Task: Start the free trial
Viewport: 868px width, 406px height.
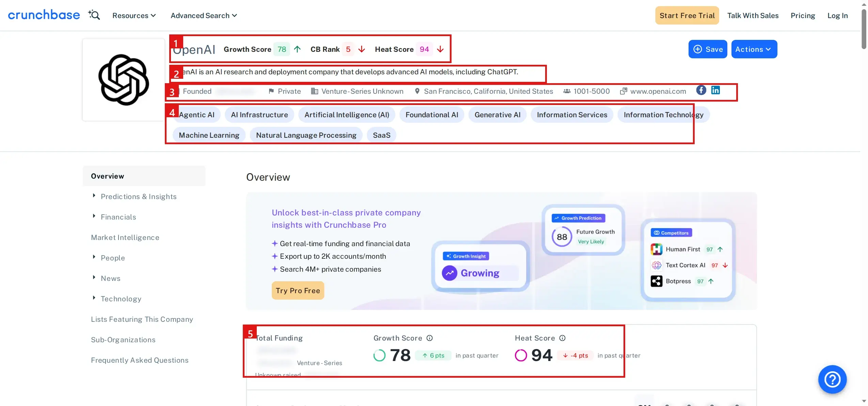Action: (x=687, y=15)
